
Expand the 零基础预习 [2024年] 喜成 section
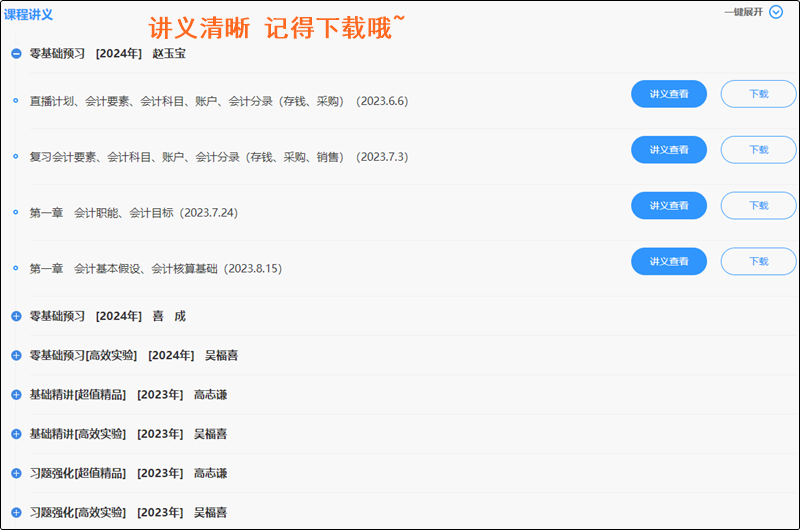point(16,316)
